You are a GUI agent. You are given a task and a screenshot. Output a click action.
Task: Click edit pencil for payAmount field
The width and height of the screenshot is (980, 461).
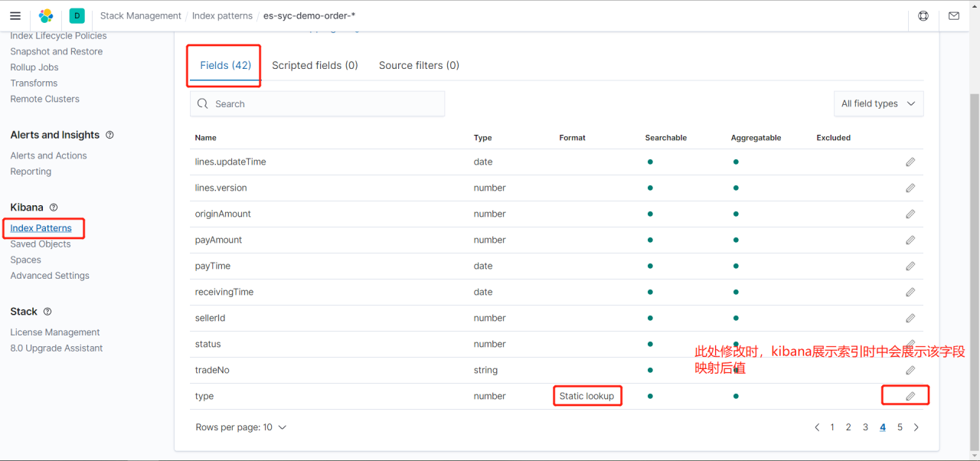[x=910, y=240]
